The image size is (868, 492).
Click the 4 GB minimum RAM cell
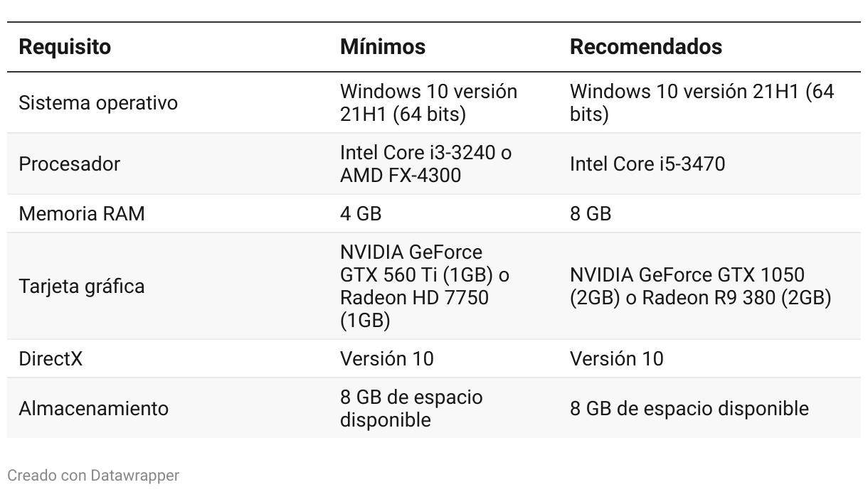[x=361, y=214]
